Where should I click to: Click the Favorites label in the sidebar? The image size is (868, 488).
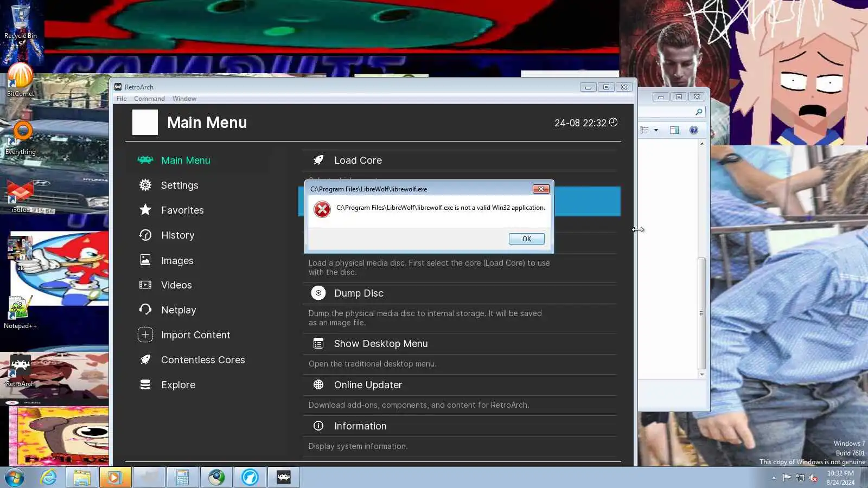(182, 210)
